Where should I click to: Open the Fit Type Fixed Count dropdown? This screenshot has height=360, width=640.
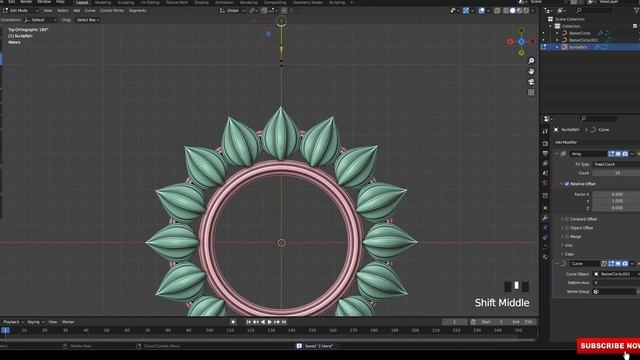click(616, 164)
